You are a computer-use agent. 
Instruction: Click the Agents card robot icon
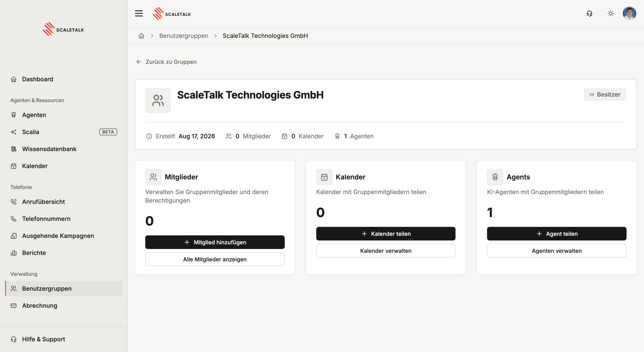point(495,177)
